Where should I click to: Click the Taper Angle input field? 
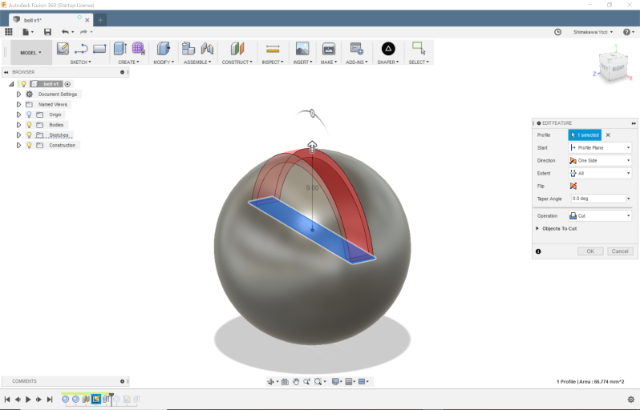coord(598,199)
